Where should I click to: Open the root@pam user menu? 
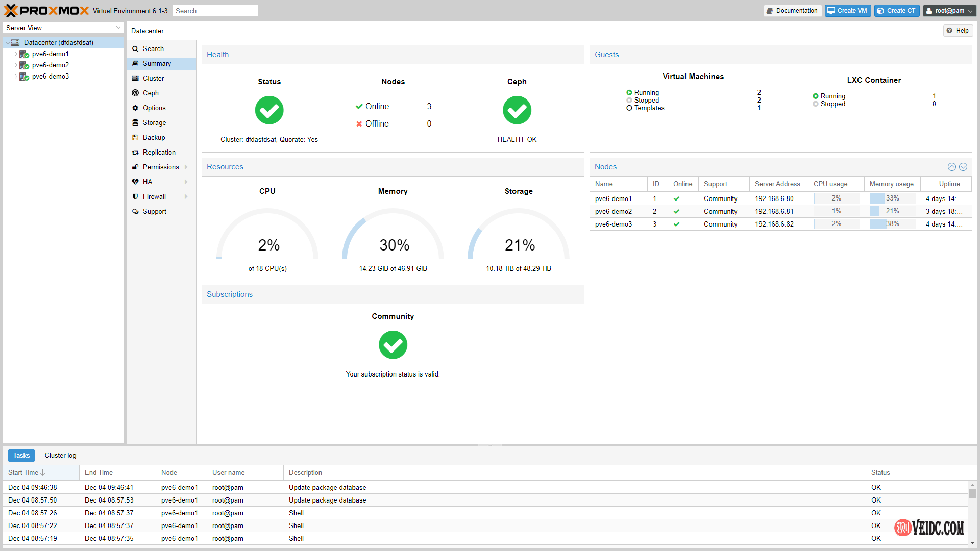[949, 11]
